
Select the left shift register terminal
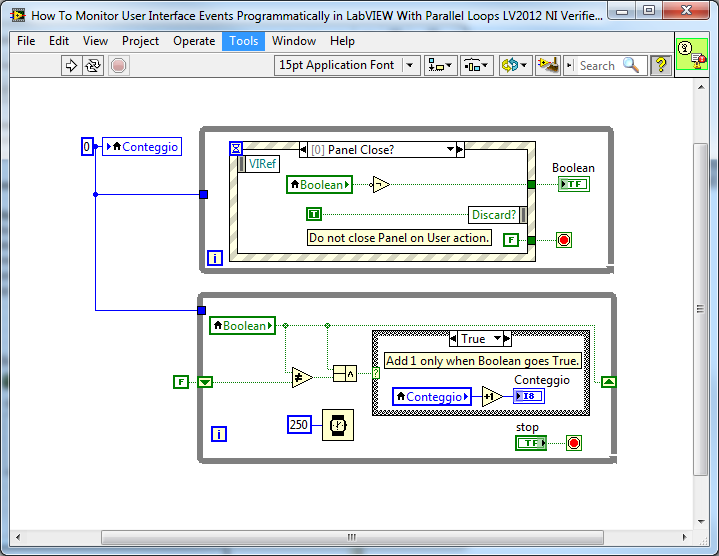[x=205, y=382]
